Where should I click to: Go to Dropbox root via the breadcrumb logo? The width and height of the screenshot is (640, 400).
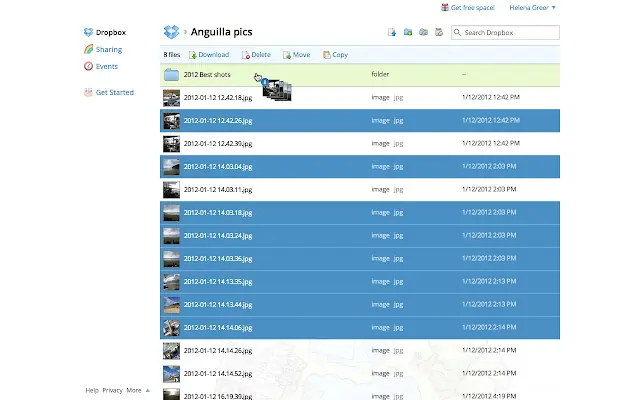point(171,32)
